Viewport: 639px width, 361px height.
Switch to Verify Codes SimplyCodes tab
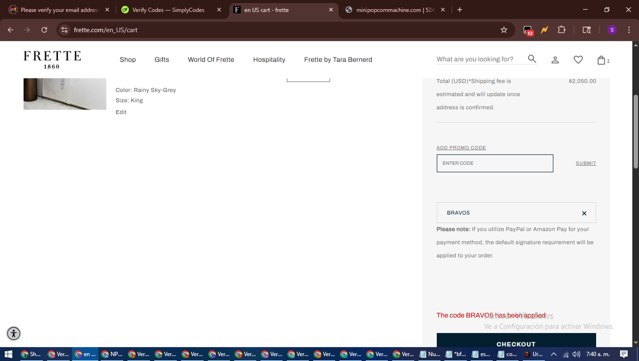coord(168,10)
